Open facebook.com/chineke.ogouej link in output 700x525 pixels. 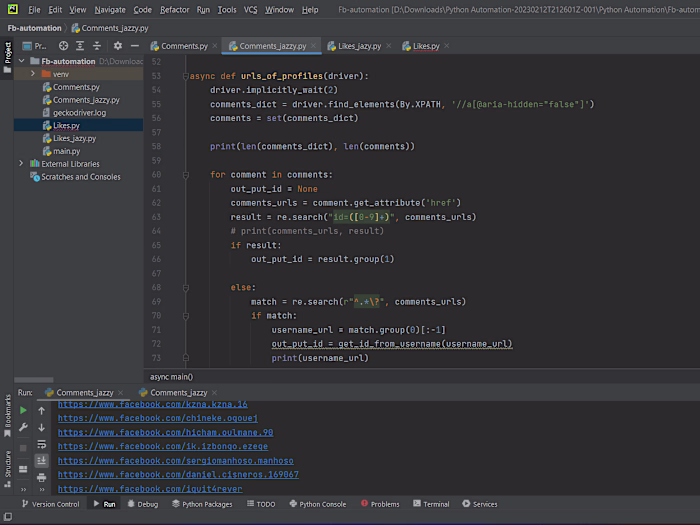(x=158, y=418)
